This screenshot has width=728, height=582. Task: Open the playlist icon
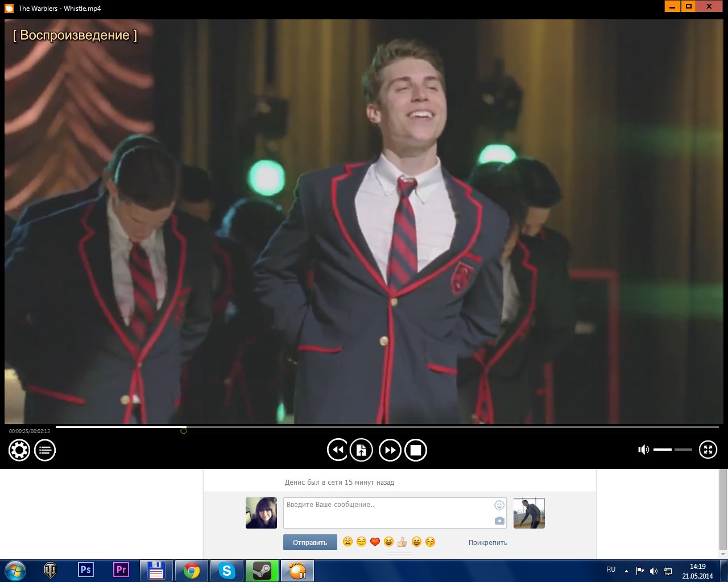(x=45, y=451)
